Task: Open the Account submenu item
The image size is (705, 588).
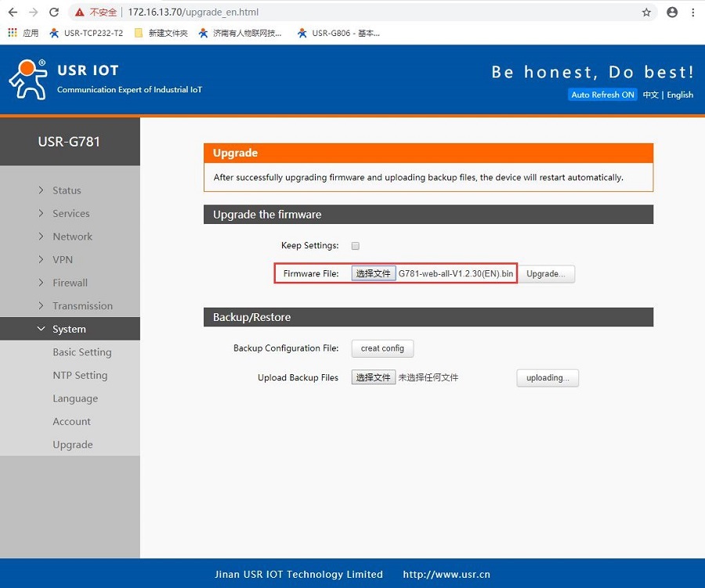Action: pos(71,421)
